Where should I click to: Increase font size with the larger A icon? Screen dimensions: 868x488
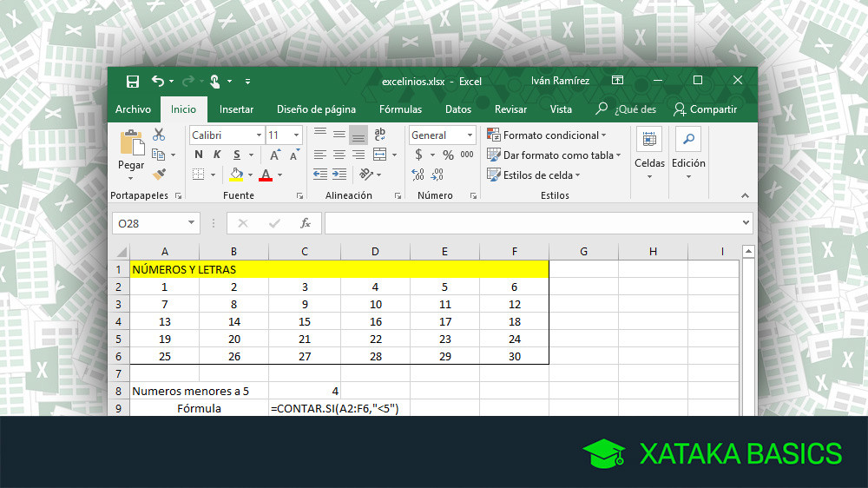pyautogui.click(x=275, y=155)
